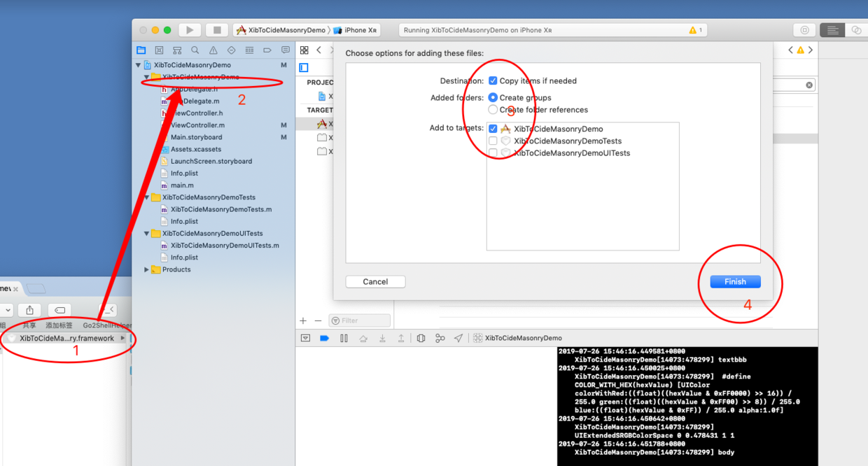
Task: Select XibToCideMasonryDemo process in debug bar
Action: pos(517,338)
